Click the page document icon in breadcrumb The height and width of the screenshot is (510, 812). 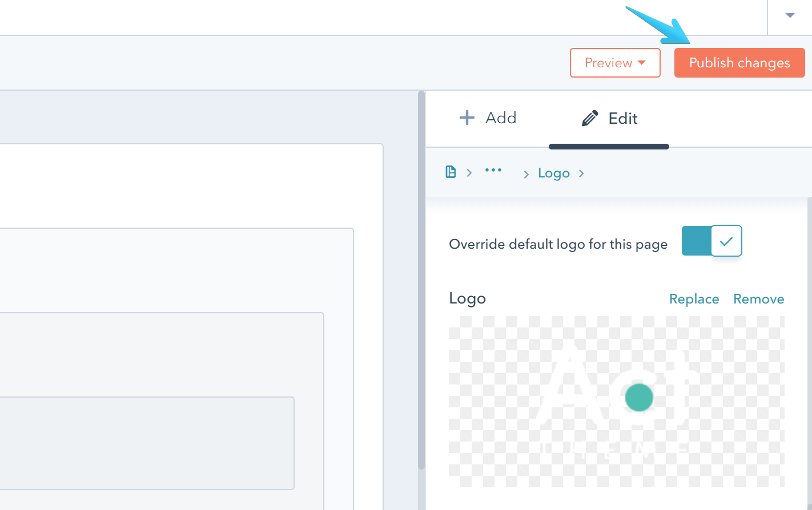coord(451,172)
